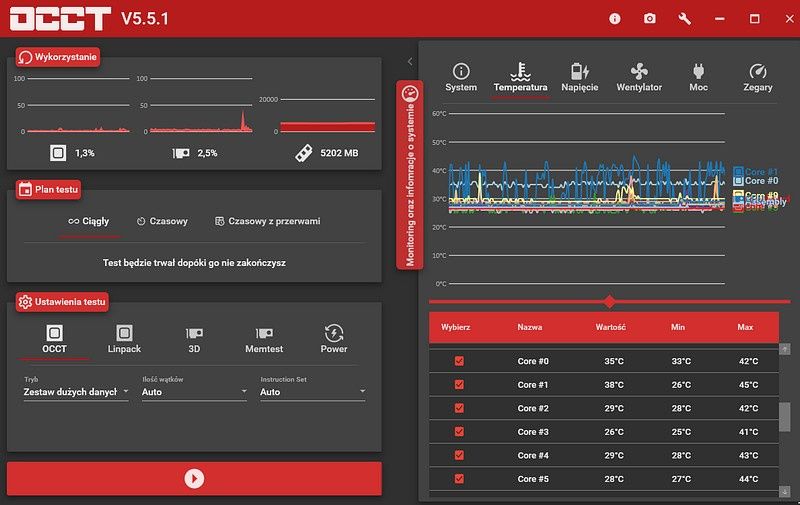Select the Power test type
Screen dimensions: 800x505
334,339
